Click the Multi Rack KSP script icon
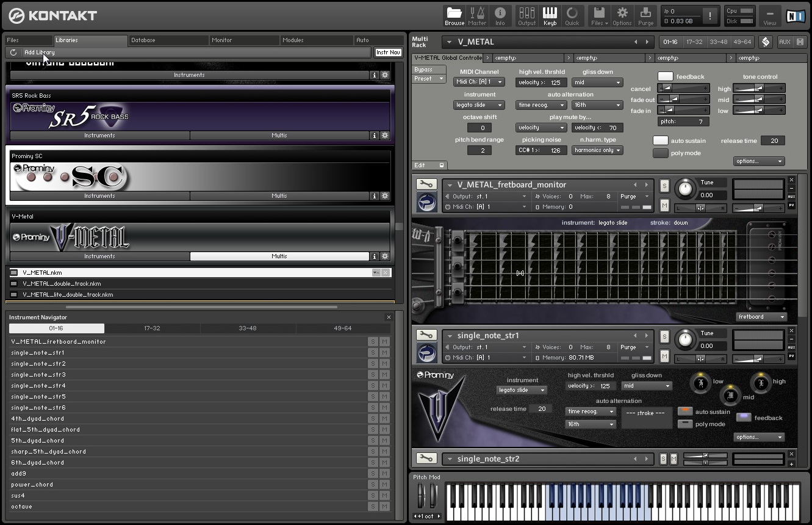The image size is (812, 525). (x=766, y=42)
